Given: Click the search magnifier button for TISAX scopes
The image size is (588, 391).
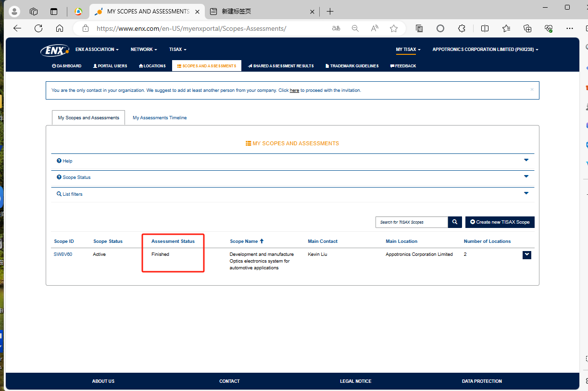Looking at the screenshot, I should point(455,222).
